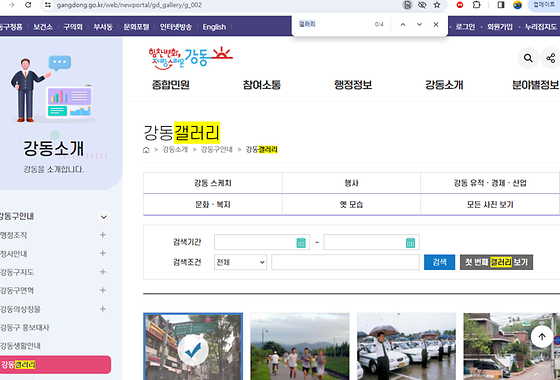
Task: Click the end date input field
Action: [371, 242]
